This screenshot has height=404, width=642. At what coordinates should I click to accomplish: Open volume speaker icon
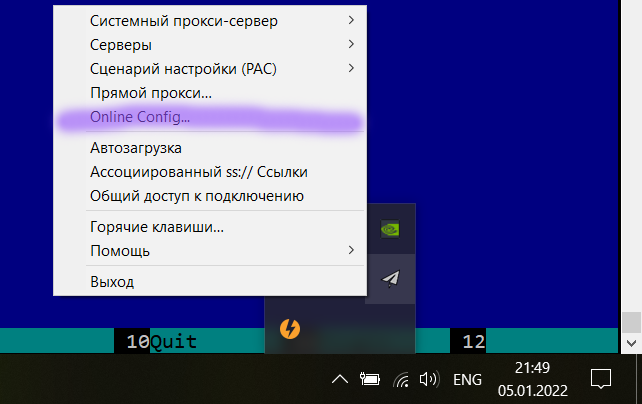[430, 379]
